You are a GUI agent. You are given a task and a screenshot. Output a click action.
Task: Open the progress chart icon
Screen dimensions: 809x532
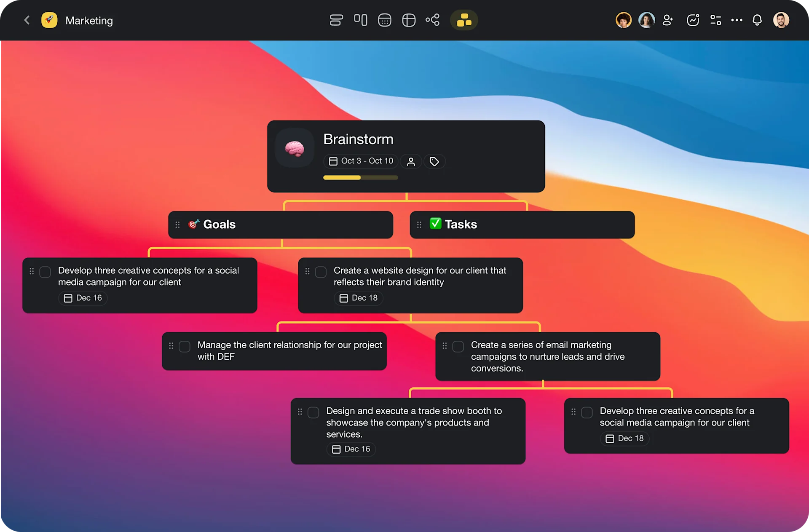(693, 20)
